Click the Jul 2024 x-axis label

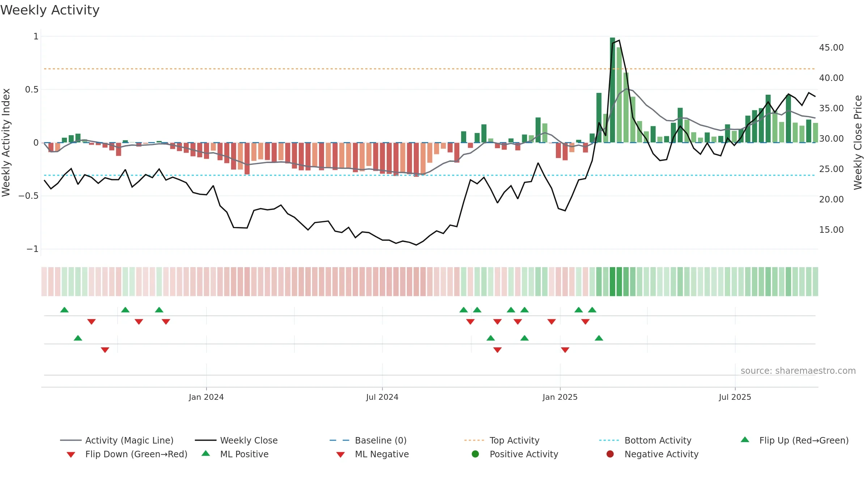382,397
